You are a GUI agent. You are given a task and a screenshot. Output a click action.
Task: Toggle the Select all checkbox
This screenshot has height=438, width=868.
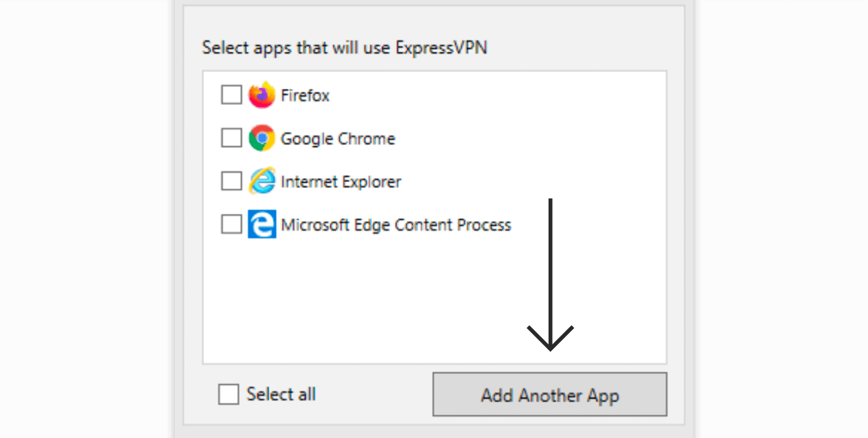[x=229, y=394]
